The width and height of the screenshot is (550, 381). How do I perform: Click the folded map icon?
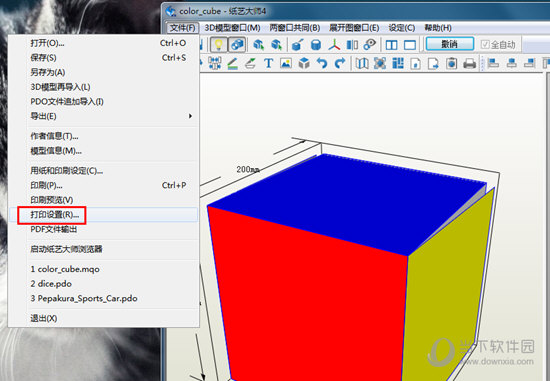click(362, 64)
